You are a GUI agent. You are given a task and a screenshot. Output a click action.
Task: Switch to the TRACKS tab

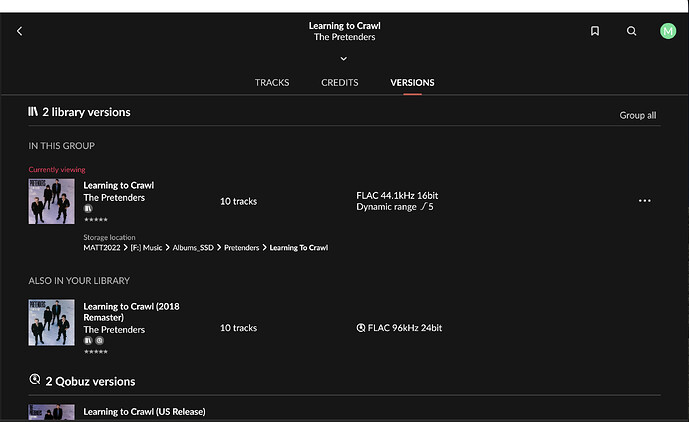coord(272,83)
